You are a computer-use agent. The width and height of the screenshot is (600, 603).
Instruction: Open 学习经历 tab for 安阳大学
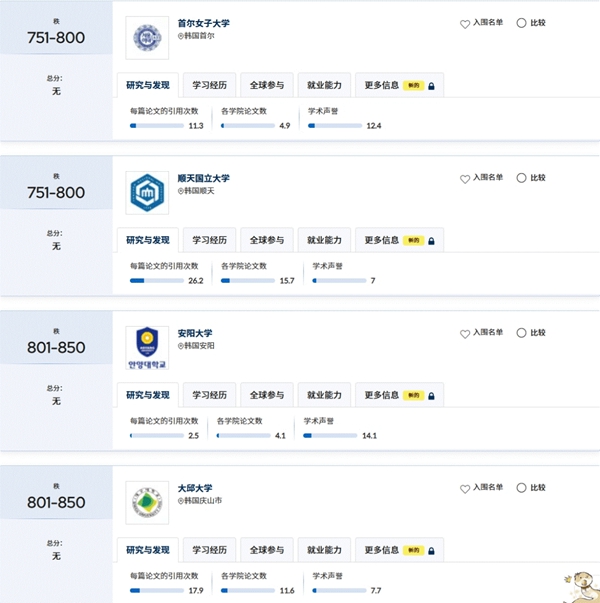[x=209, y=395]
